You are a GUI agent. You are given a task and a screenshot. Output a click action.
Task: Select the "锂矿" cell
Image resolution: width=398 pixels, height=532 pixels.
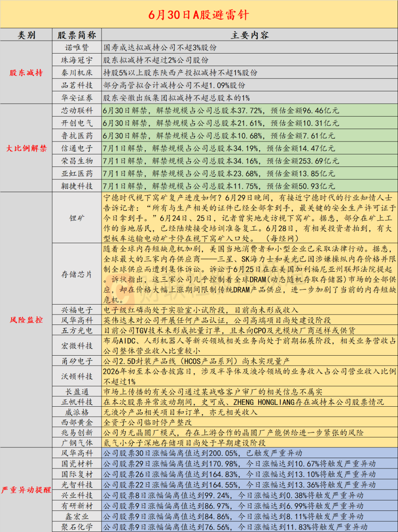[77, 218]
